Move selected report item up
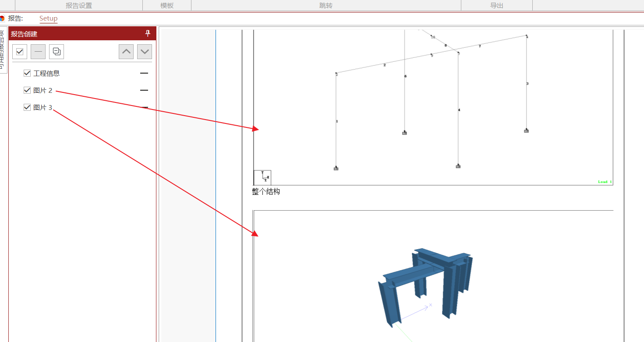Screen dimensions: 644x342 pyautogui.click(x=126, y=52)
